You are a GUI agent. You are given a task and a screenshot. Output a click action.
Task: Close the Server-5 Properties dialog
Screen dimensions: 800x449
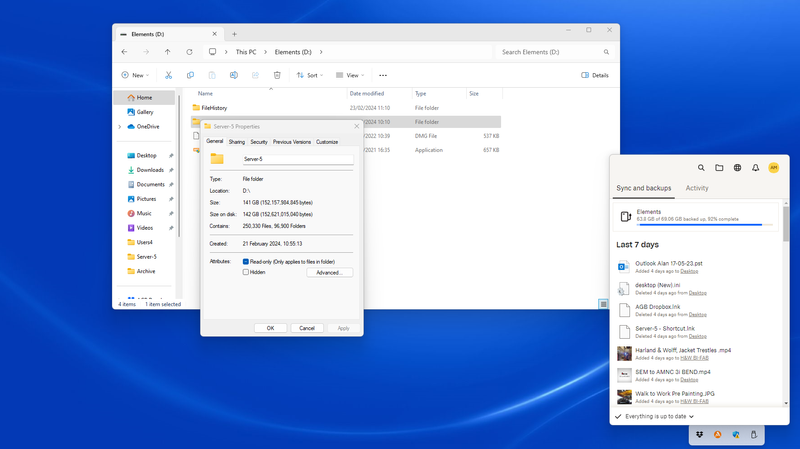pyautogui.click(x=357, y=126)
